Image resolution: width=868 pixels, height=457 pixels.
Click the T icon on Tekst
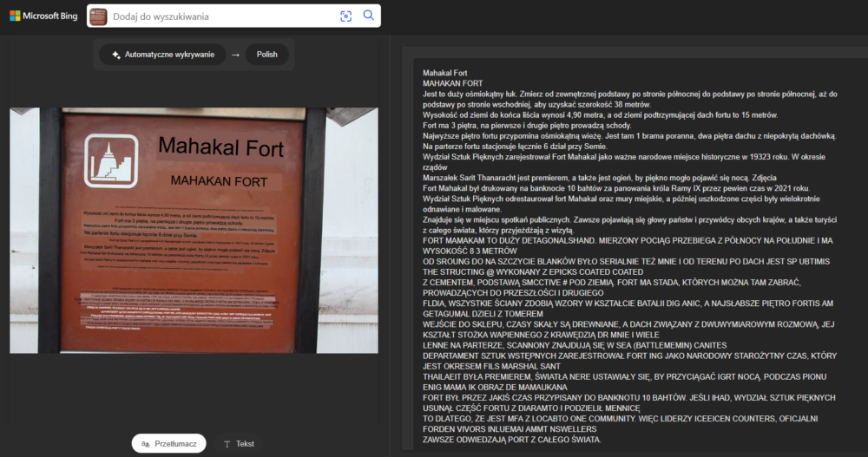227,444
